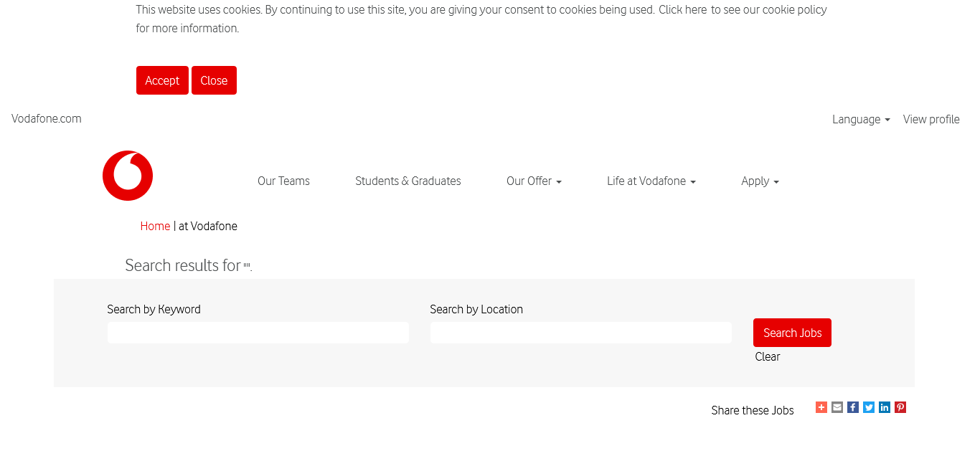Screen dimensions: 980x461
Task: Share jobs by email icon
Action: (x=837, y=407)
